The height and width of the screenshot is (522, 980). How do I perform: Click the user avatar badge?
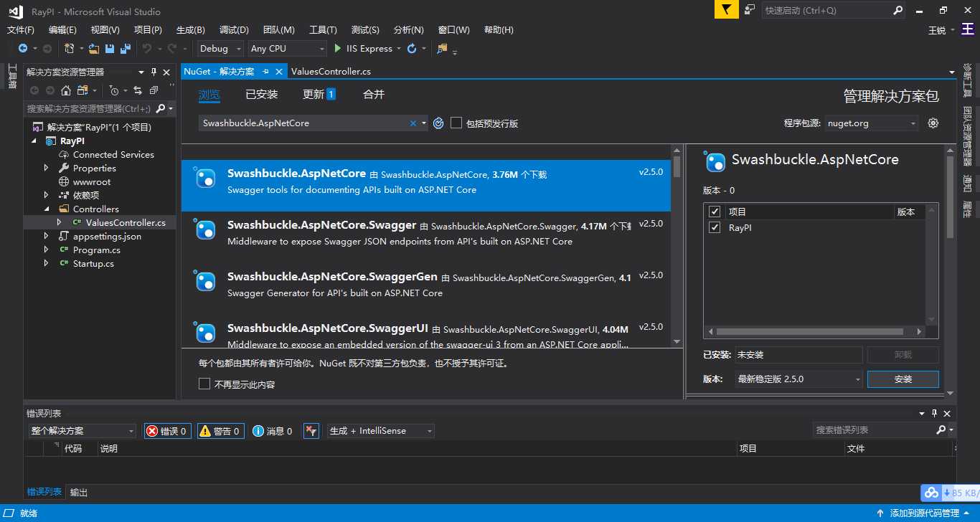(x=969, y=30)
